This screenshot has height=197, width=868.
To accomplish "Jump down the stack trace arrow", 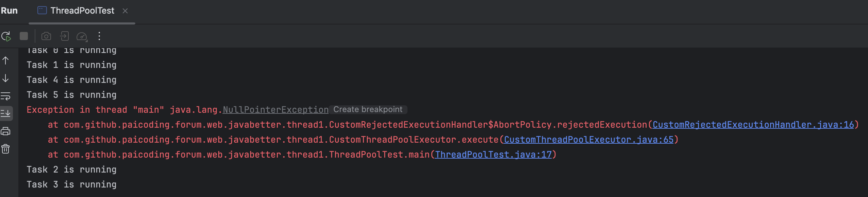I will pos(6,78).
